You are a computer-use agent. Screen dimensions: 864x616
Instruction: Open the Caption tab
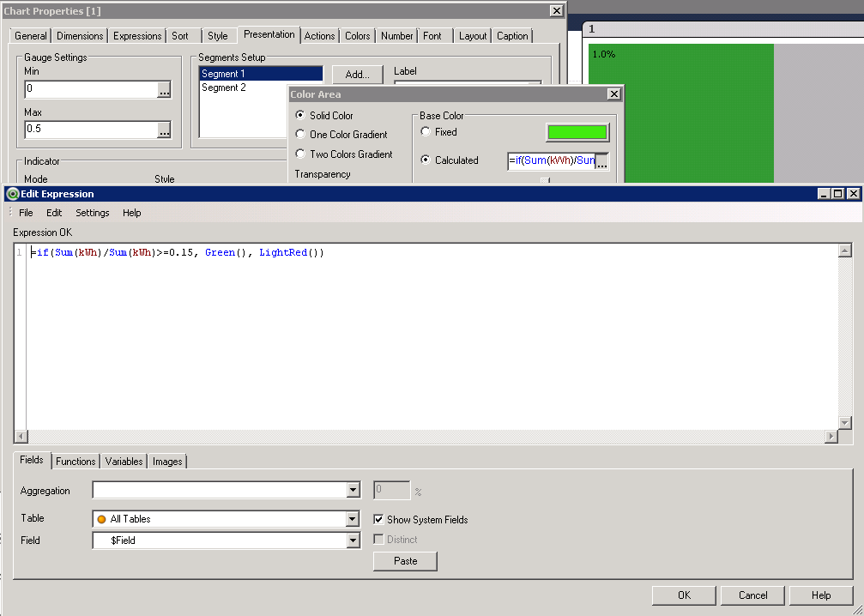[x=512, y=36]
